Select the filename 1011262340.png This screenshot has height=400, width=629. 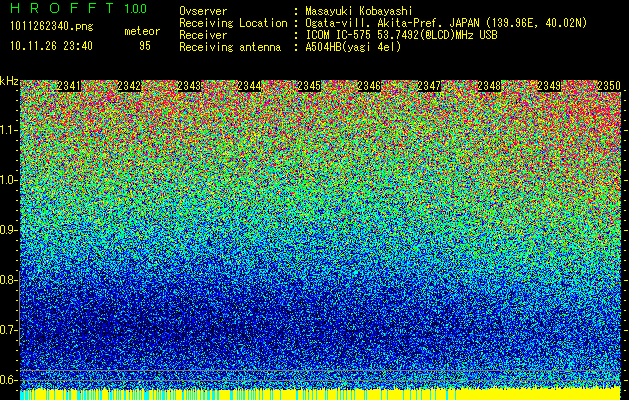(x=51, y=27)
